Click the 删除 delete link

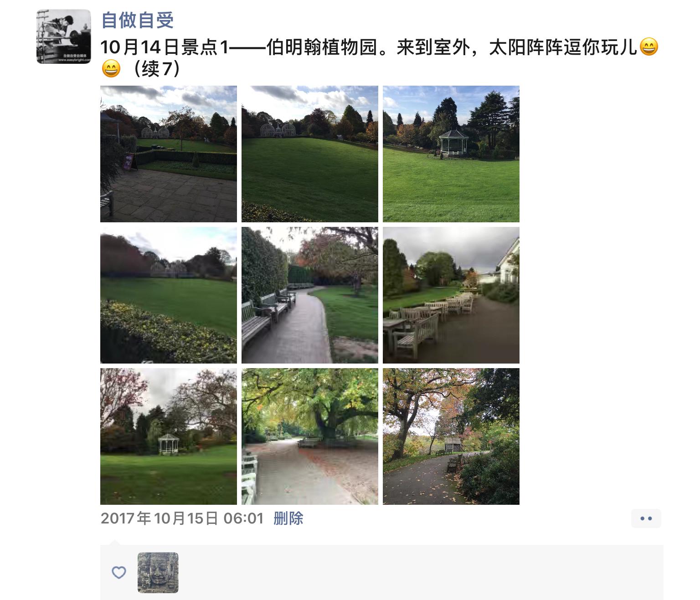[288, 518]
